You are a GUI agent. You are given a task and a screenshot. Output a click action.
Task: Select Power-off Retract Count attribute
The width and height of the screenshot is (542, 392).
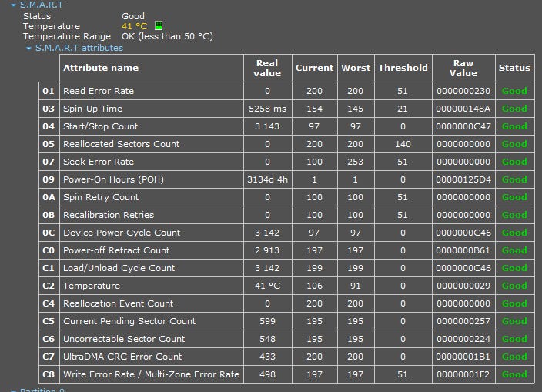pos(116,250)
